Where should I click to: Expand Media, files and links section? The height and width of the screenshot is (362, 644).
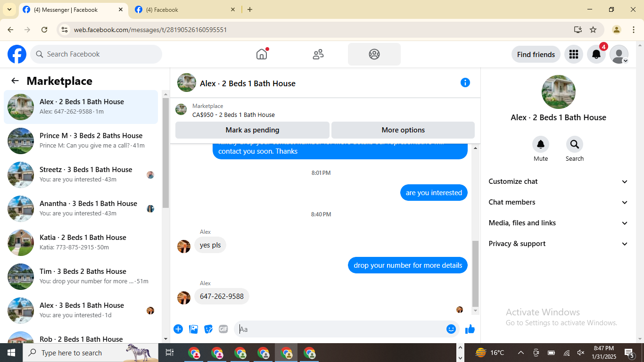point(559,223)
